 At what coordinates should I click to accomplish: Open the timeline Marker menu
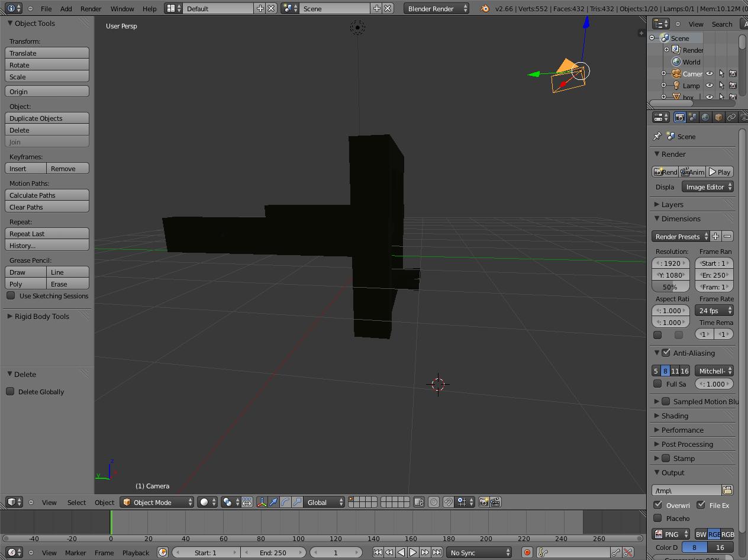[x=75, y=552]
